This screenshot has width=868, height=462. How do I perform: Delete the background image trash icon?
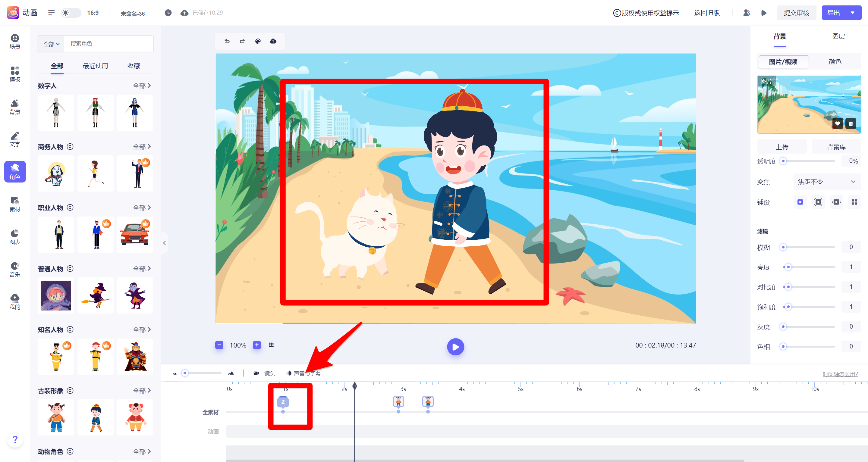[x=851, y=123]
